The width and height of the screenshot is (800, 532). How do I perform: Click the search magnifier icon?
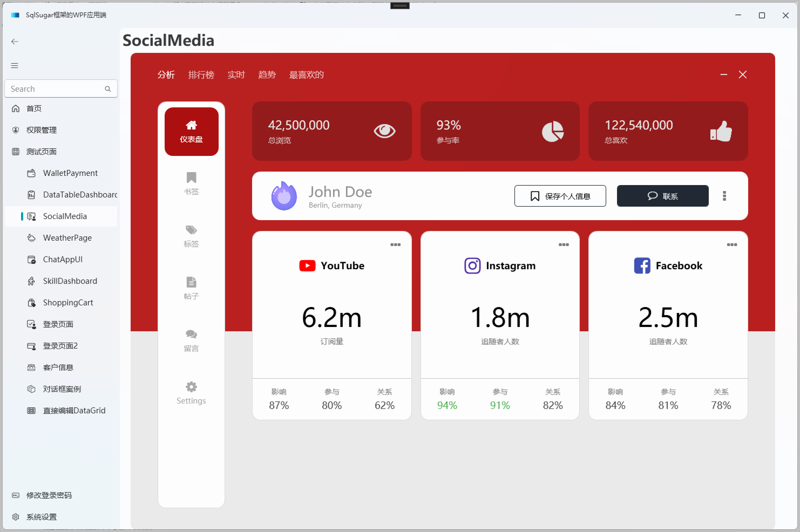tap(108, 89)
